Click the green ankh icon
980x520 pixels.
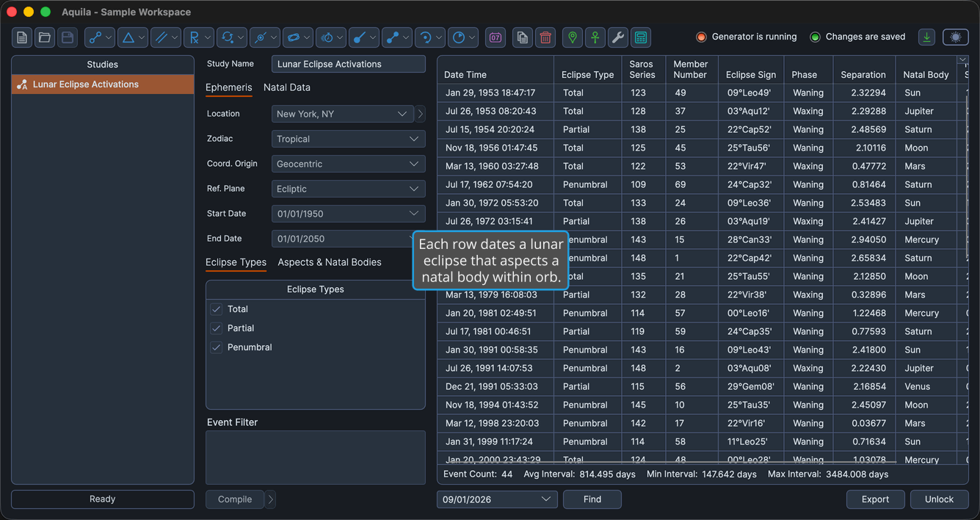(595, 37)
